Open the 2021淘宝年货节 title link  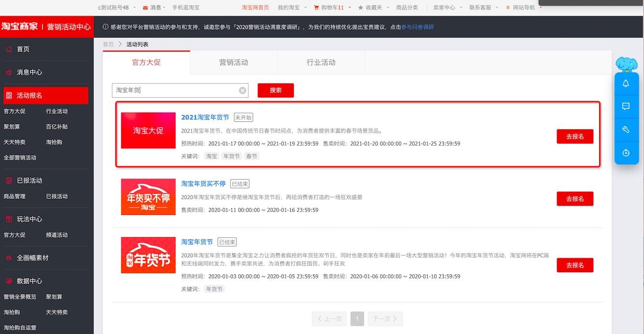pyautogui.click(x=205, y=117)
